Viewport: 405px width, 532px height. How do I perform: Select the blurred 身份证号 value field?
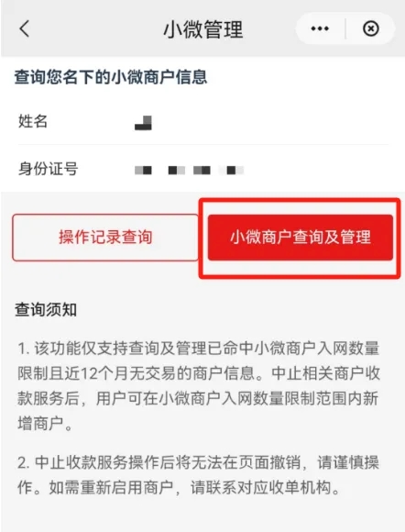click(189, 170)
